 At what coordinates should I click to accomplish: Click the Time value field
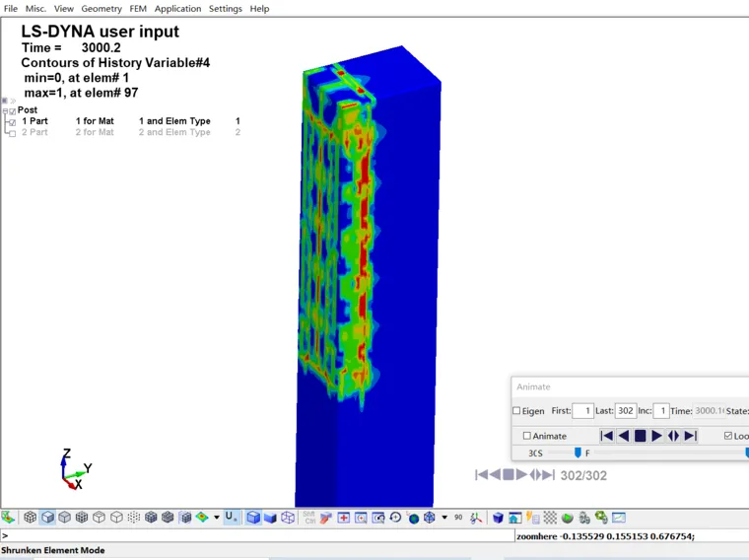708,411
